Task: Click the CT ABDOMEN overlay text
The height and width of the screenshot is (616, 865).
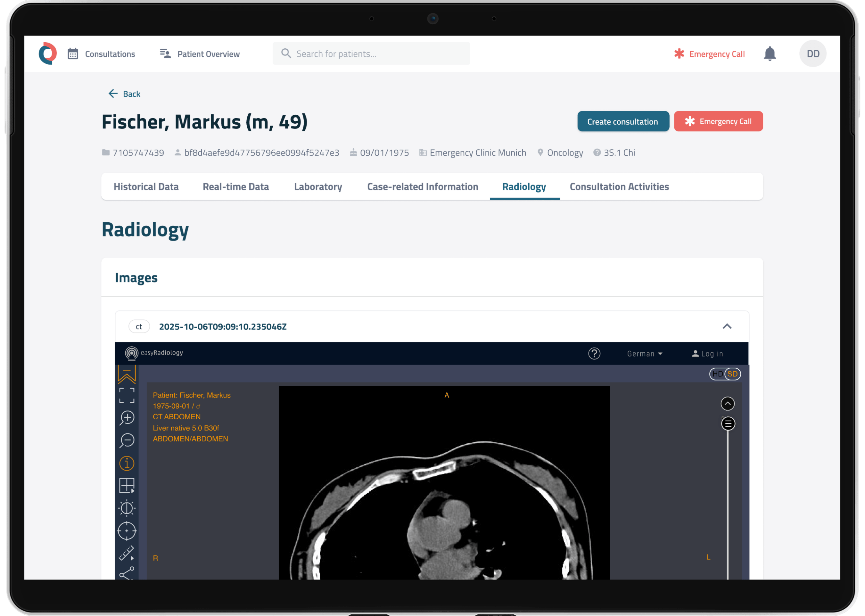Action: (177, 417)
